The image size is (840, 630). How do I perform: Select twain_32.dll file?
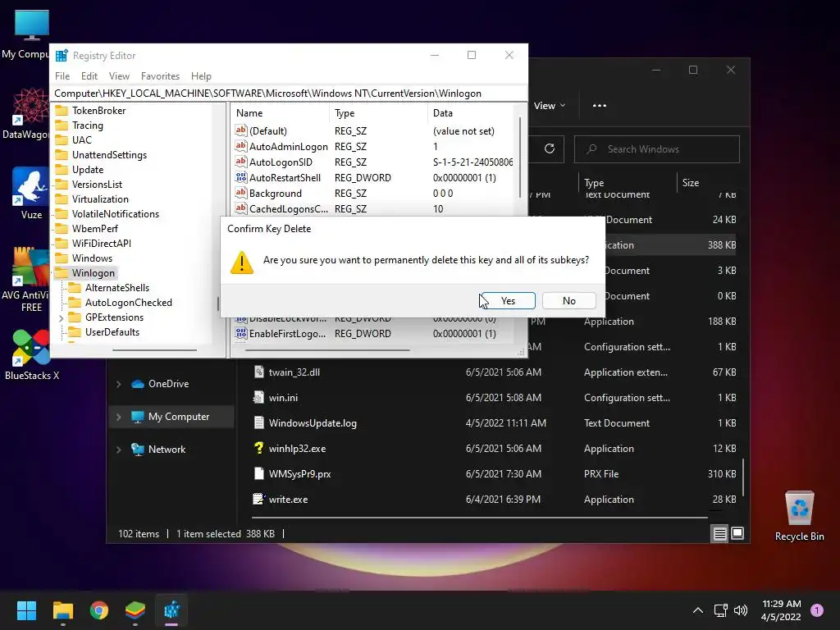[294, 372]
